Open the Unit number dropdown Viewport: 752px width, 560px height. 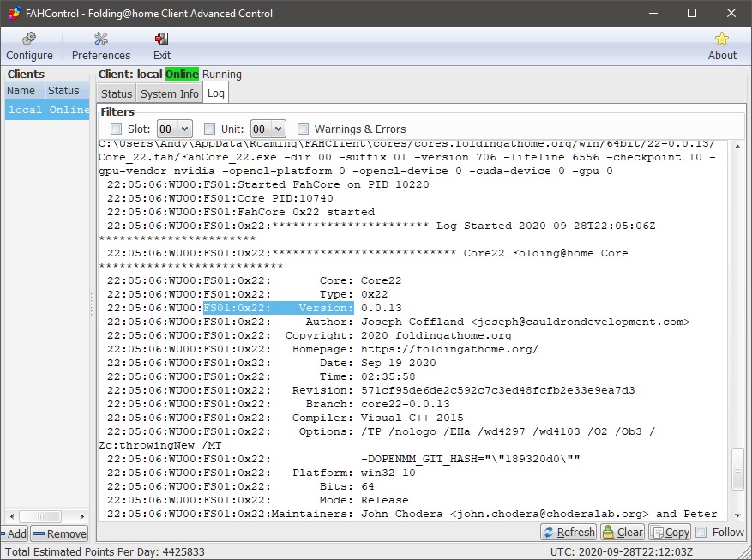(x=268, y=129)
